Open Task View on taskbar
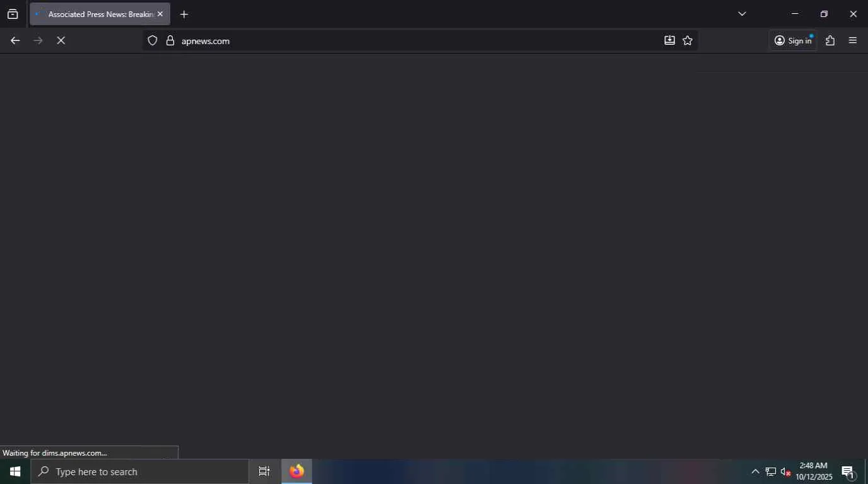This screenshot has height=484, width=868. 264,471
